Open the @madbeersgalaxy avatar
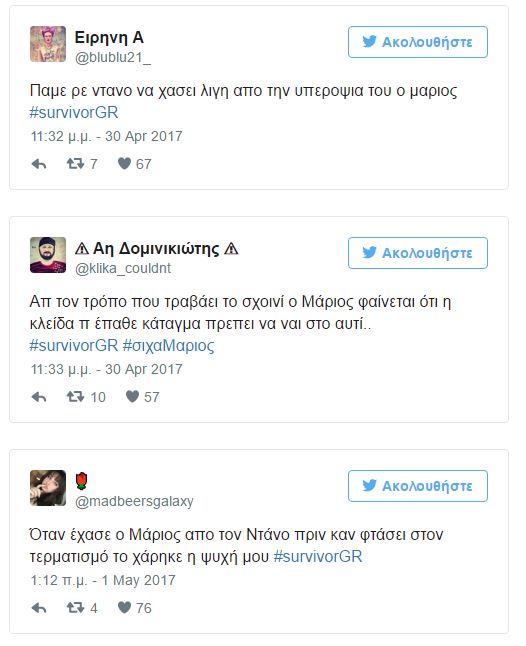The height and width of the screenshot is (646, 526). click(48, 488)
